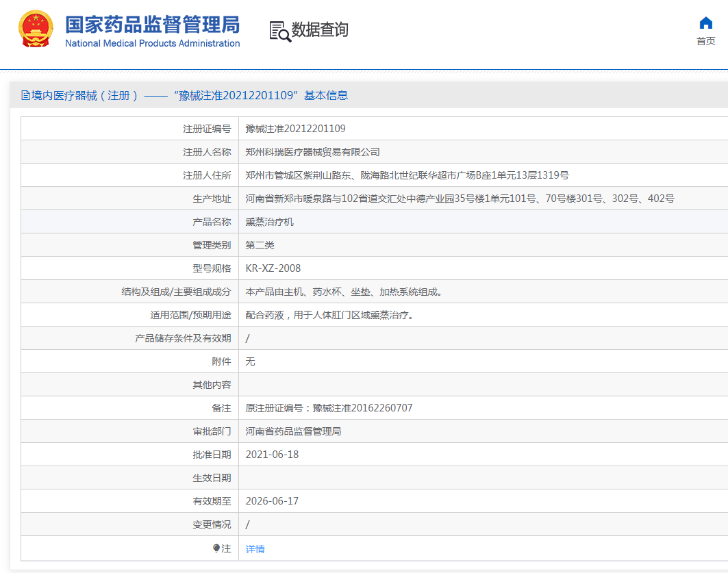Click the document icon before 境内医疗器械
This screenshot has width=728, height=573.
[x=25, y=96]
